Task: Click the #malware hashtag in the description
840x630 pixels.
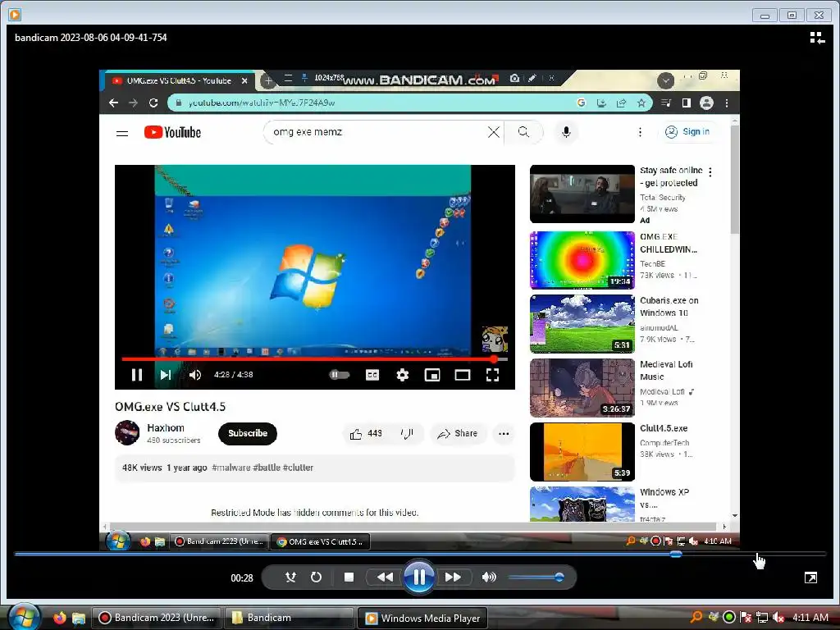Action: coord(231,467)
